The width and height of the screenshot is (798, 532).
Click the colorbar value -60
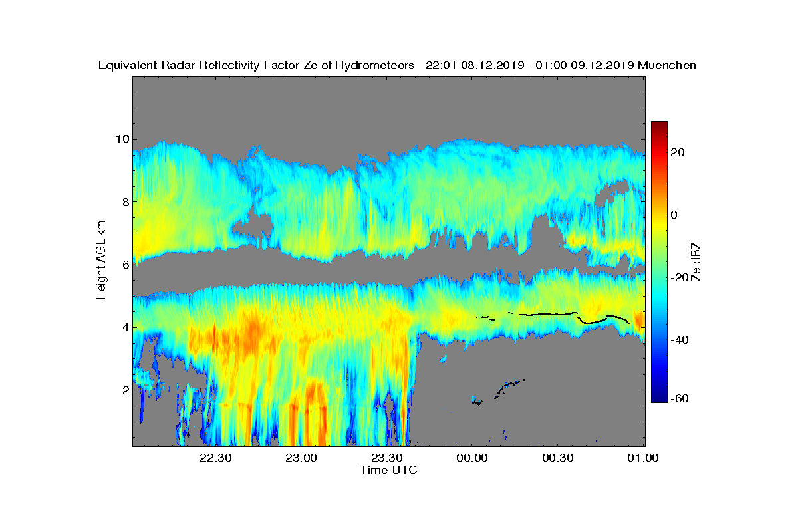click(679, 399)
